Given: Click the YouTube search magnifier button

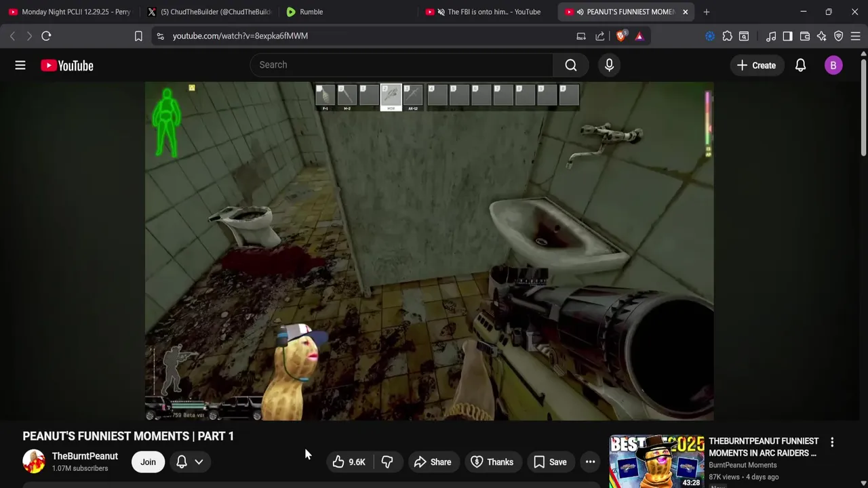Looking at the screenshot, I should [x=571, y=65].
